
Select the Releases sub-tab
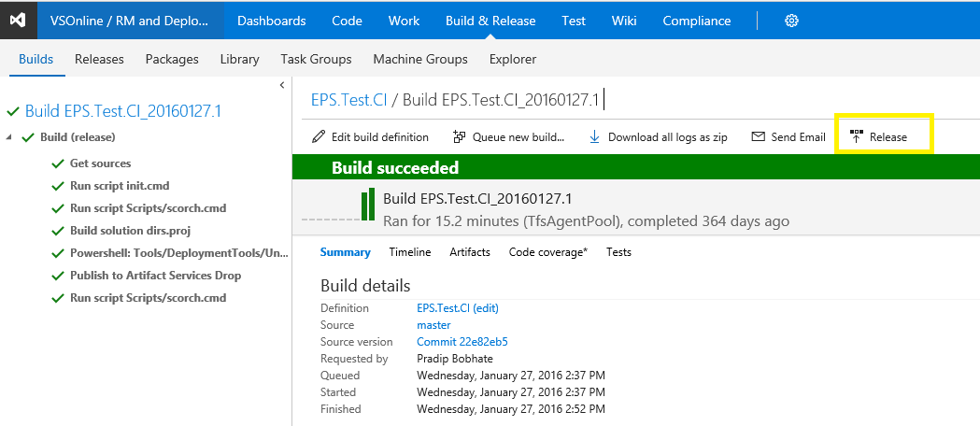coord(99,60)
